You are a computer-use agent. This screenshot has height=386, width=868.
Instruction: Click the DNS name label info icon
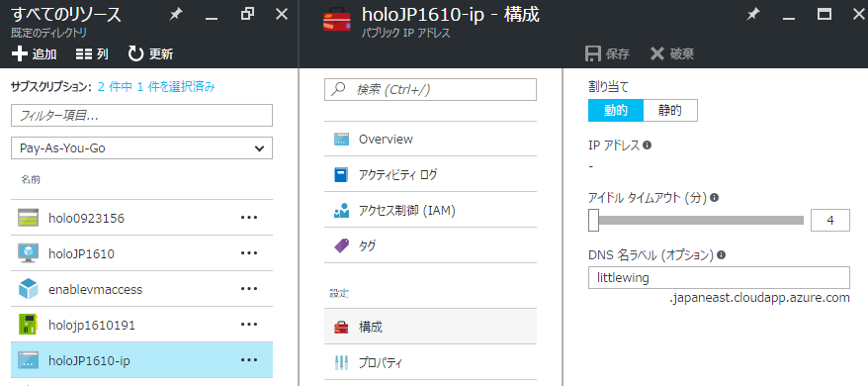pyautogui.click(x=721, y=255)
